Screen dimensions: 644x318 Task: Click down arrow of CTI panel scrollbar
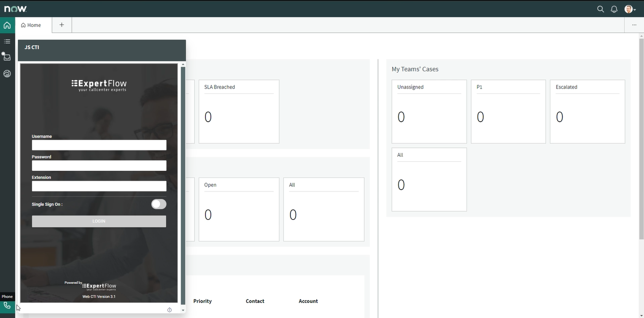183,310
